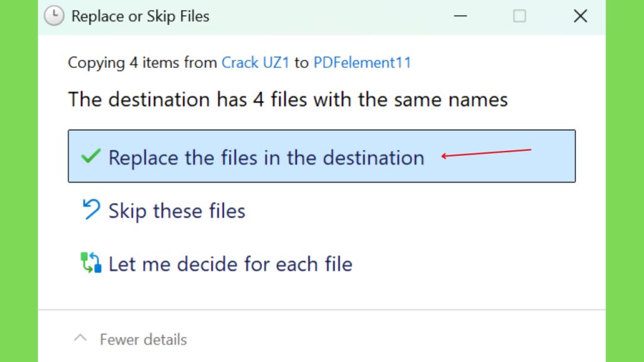644x362 pixels.
Task: Click the red arrow annotation in the highlighted option
Action: pos(486,153)
